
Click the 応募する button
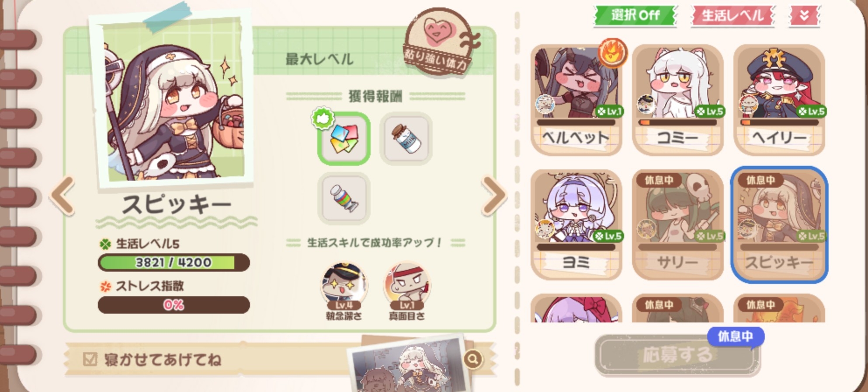pyautogui.click(x=677, y=354)
